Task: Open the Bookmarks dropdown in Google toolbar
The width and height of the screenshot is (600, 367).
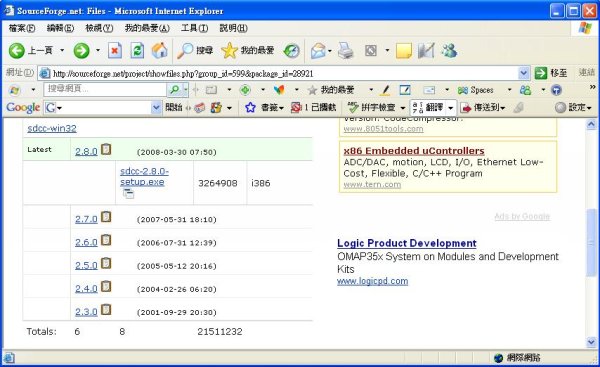Action: (272, 108)
